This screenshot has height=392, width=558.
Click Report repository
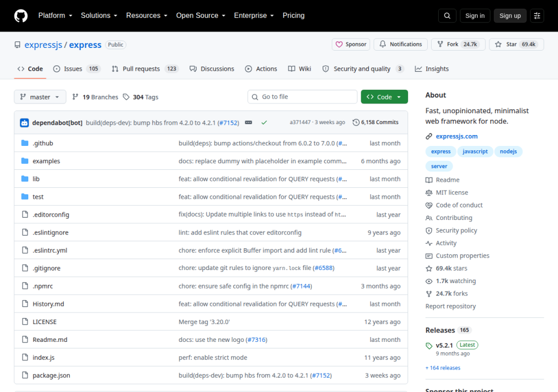pyautogui.click(x=451, y=307)
